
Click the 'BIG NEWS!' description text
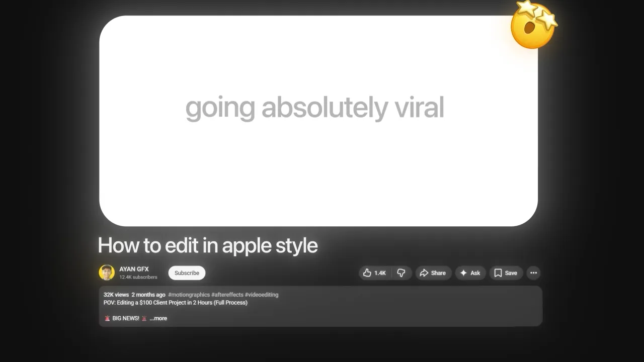pyautogui.click(x=126, y=318)
